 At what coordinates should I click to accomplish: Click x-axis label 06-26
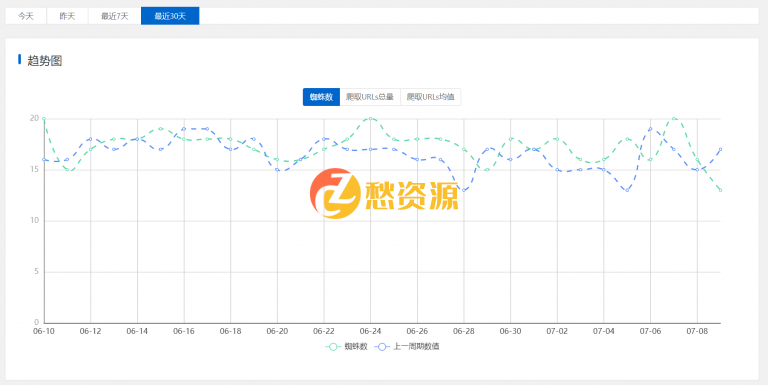[x=417, y=331]
